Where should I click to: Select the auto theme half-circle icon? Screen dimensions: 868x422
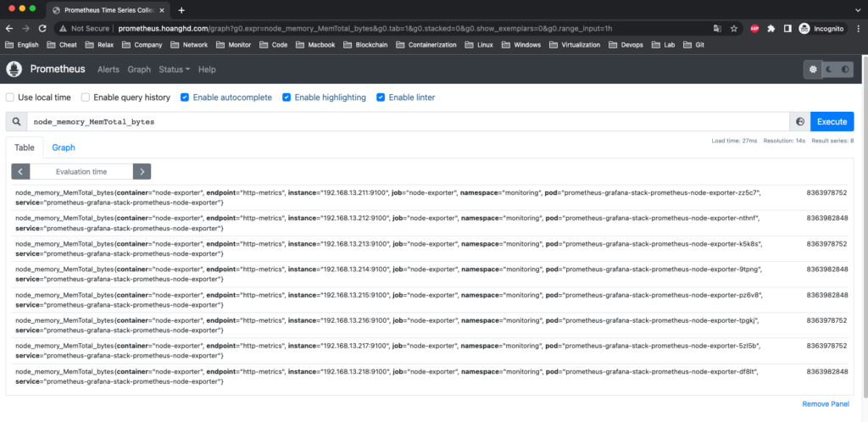coord(845,69)
